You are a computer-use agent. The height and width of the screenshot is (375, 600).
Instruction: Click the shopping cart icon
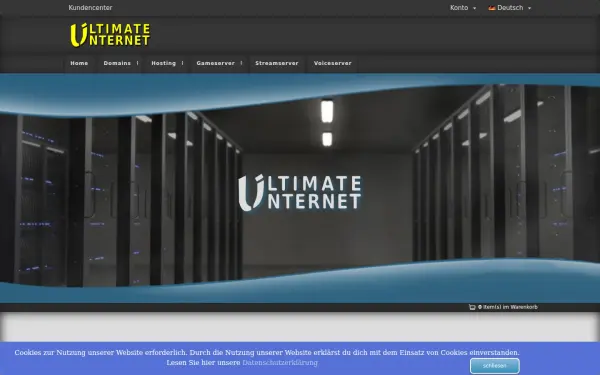472,307
